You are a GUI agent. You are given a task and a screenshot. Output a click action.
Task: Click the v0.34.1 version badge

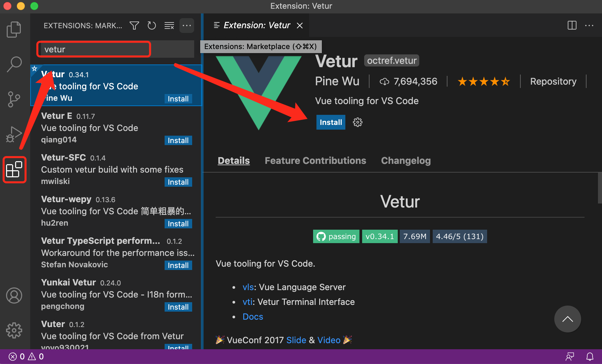point(380,236)
